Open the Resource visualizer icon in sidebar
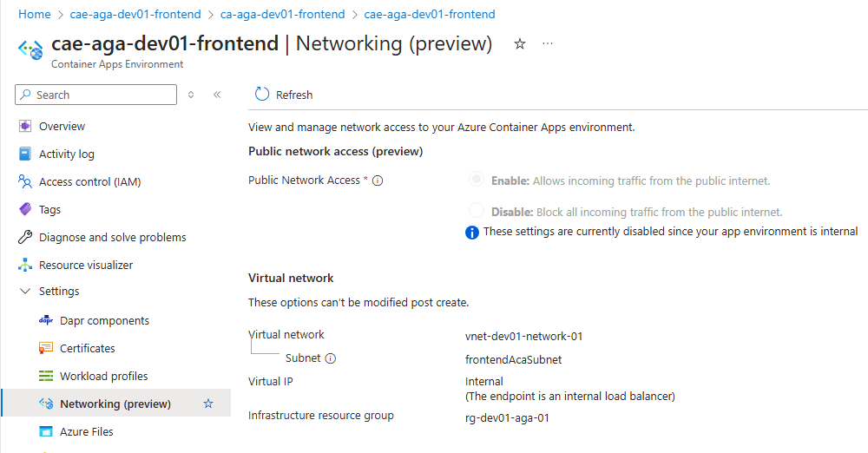868x453 pixels. (x=25, y=265)
